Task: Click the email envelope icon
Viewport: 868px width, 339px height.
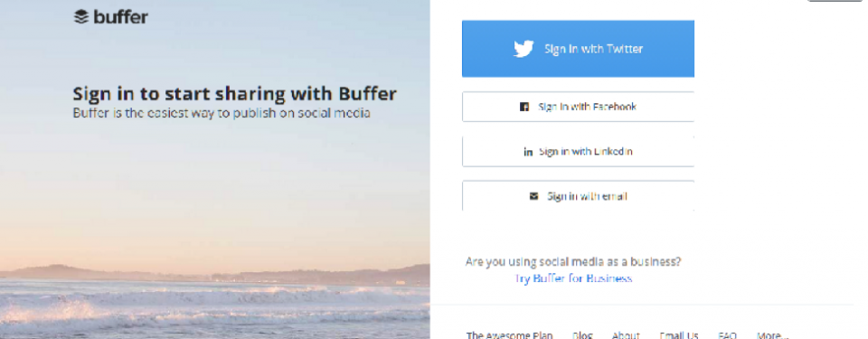Action: tap(533, 196)
